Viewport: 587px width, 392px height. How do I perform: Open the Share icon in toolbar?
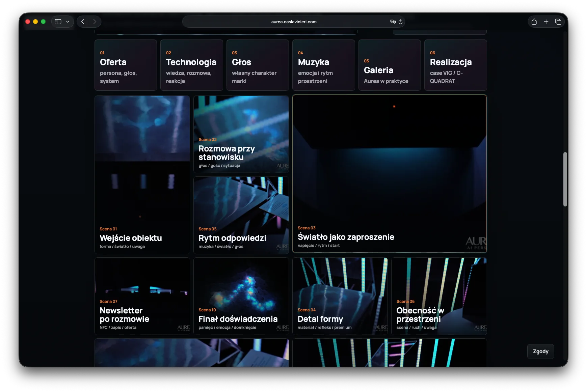click(x=534, y=22)
